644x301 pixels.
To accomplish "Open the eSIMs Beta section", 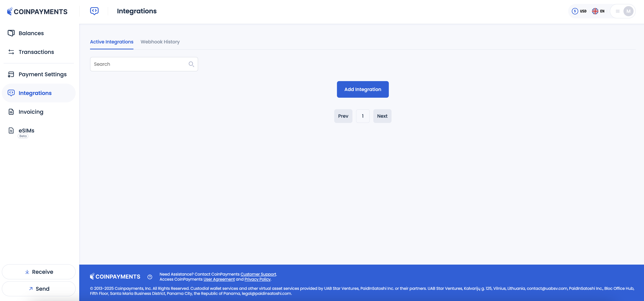I will (26, 131).
